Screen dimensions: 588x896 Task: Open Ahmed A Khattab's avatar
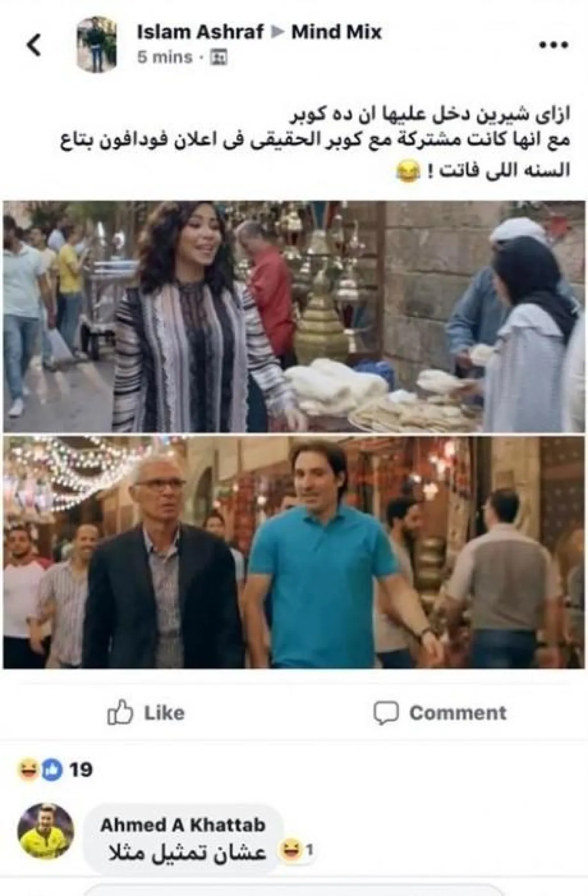click(x=46, y=831)
